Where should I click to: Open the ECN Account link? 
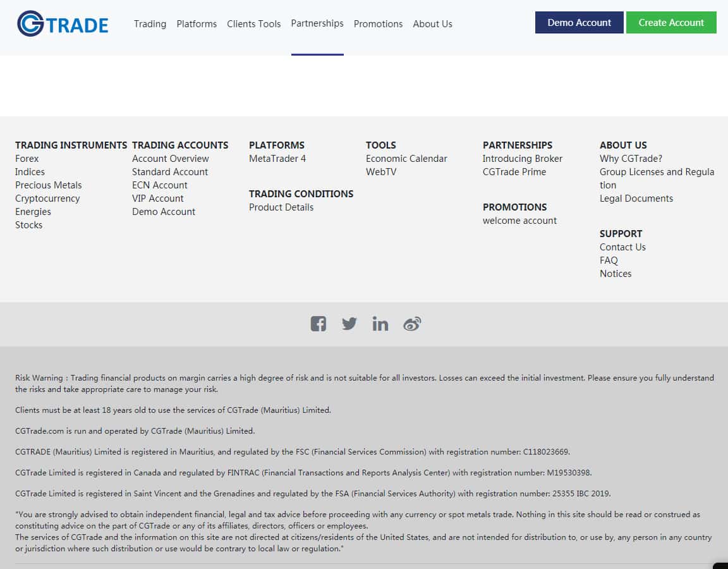[160, 185]
